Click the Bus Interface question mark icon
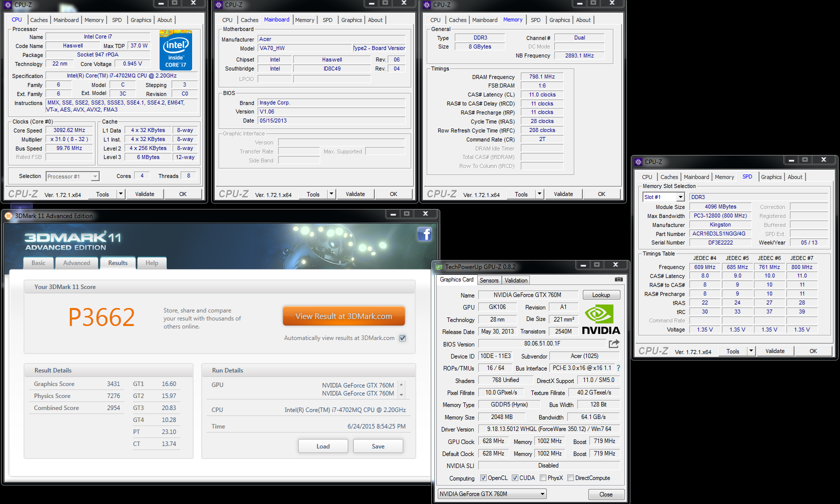 click(x=618, y=368)
